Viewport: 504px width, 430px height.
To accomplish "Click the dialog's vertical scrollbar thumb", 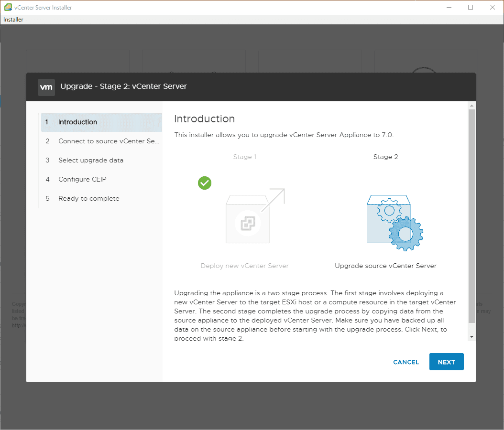I will click(472, 215).
